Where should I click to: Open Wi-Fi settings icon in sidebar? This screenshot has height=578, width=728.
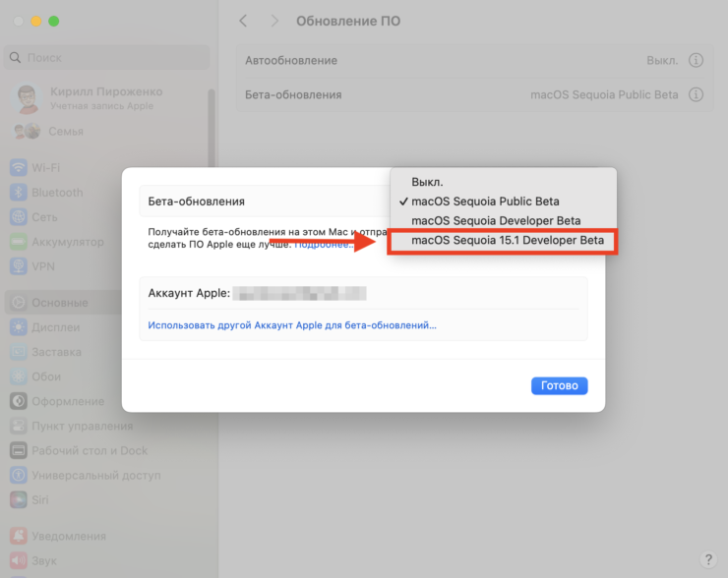pos(19,167)
